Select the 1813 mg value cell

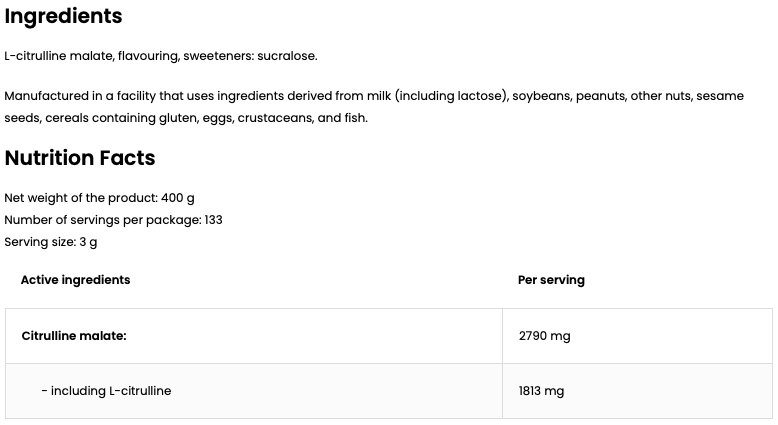[541, 391]
